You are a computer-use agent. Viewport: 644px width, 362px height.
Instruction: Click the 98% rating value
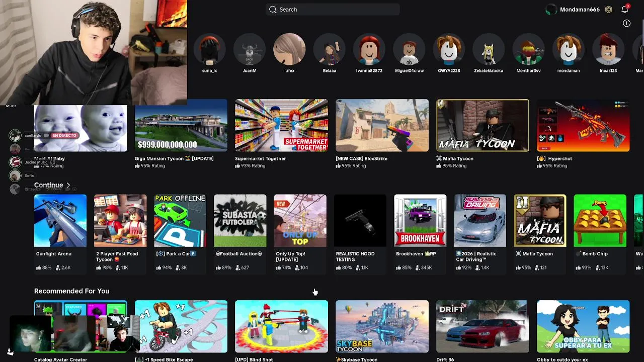[x=107, y=267]
